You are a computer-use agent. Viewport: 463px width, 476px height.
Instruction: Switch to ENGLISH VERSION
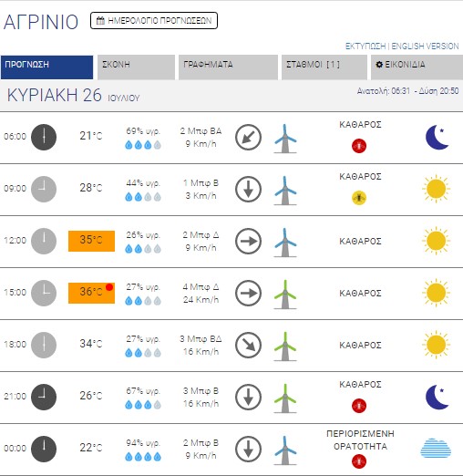tap(425, 47)
